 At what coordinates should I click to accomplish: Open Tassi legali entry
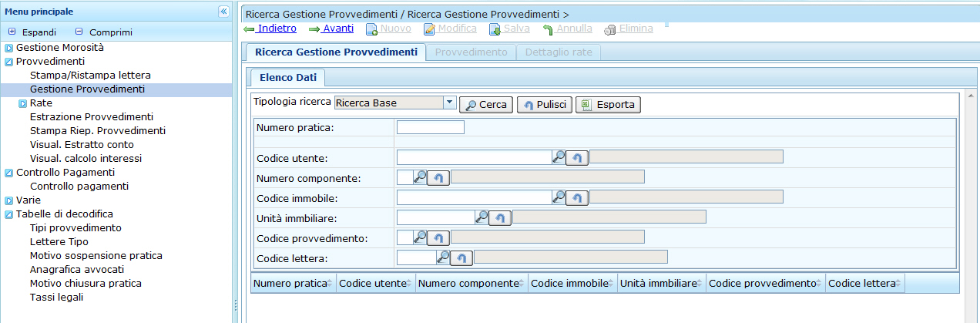[56, 298]
